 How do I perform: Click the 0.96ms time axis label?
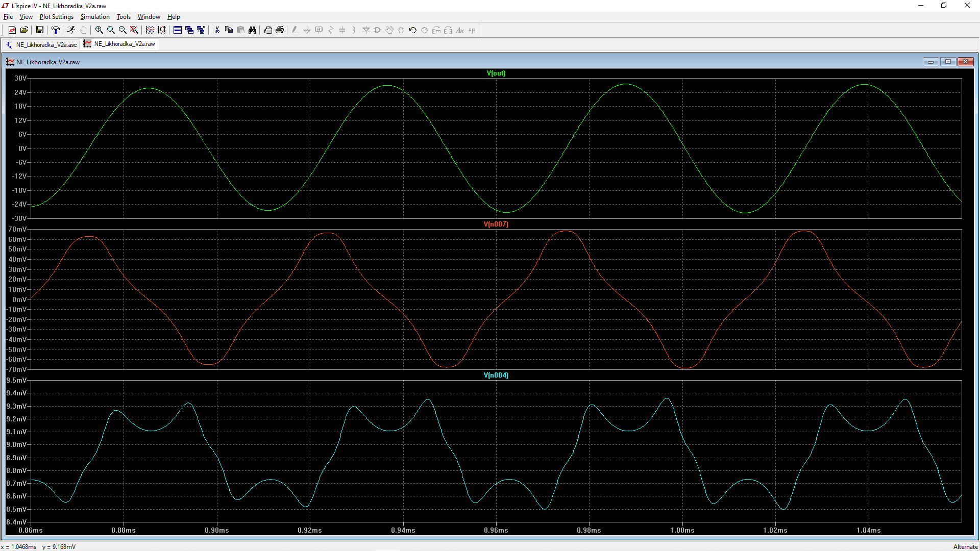click(x=496, y=530)
